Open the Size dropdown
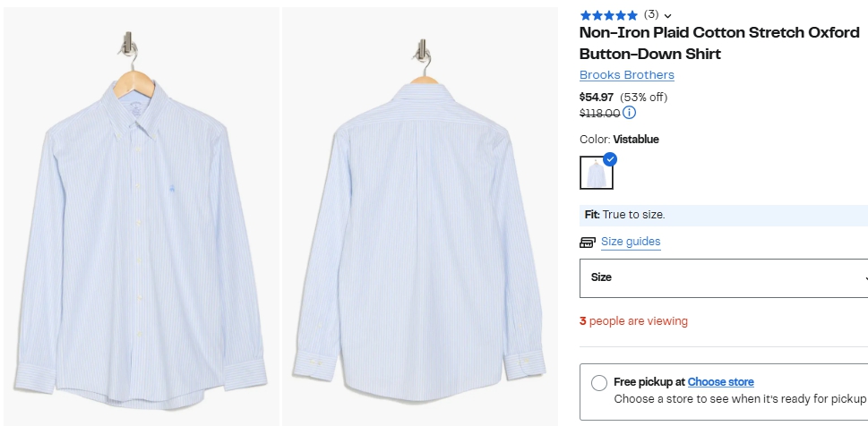Viewport: 868px width, 426px height. 724,277
